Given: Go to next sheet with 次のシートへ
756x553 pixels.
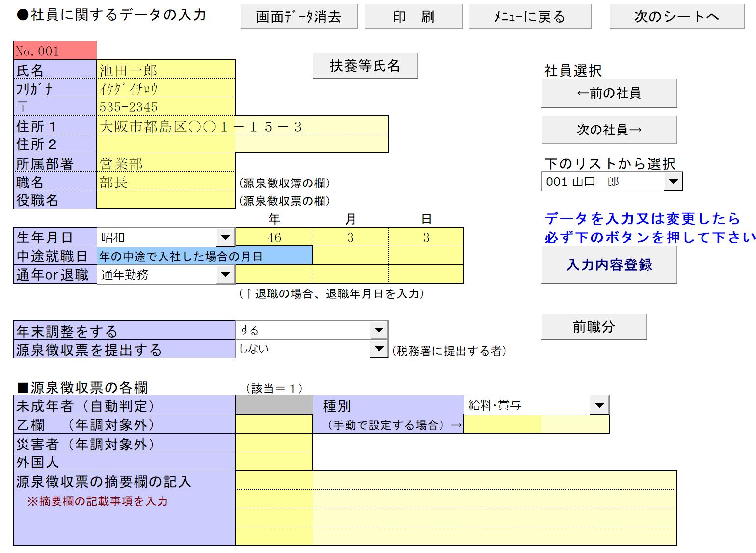Looking at the screenshot, I should click(x=676, y=17).
